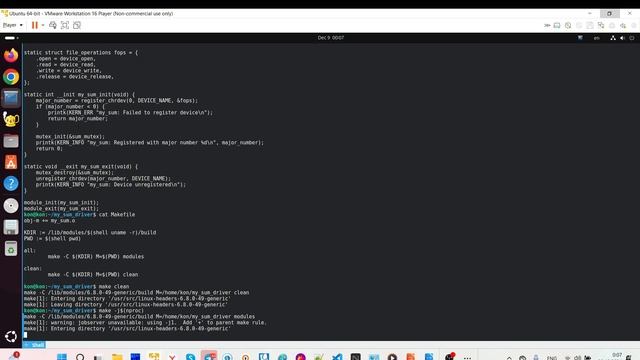
Task: Open the Player menu in VMware
Action: point(13,25)
